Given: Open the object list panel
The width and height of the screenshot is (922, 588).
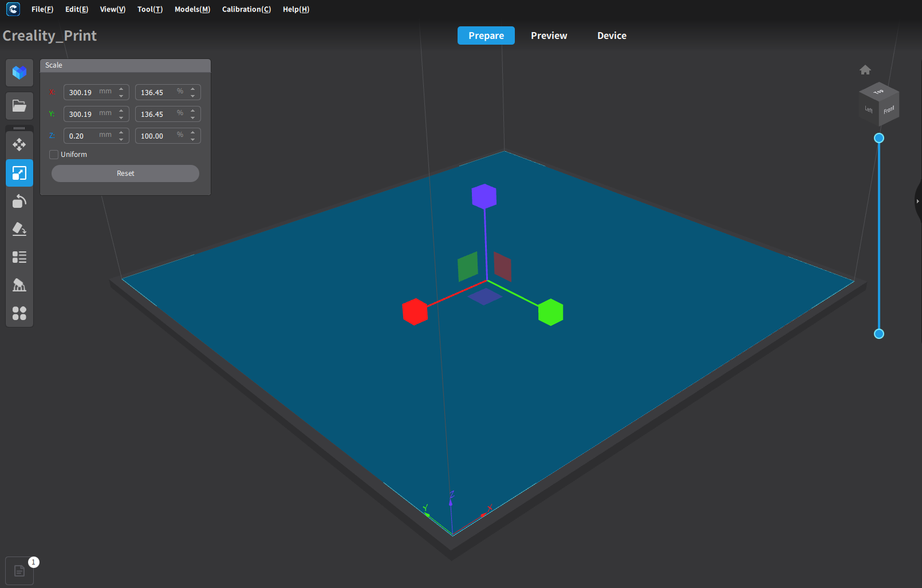Looking at the screenshot, I should coord(19,257).
